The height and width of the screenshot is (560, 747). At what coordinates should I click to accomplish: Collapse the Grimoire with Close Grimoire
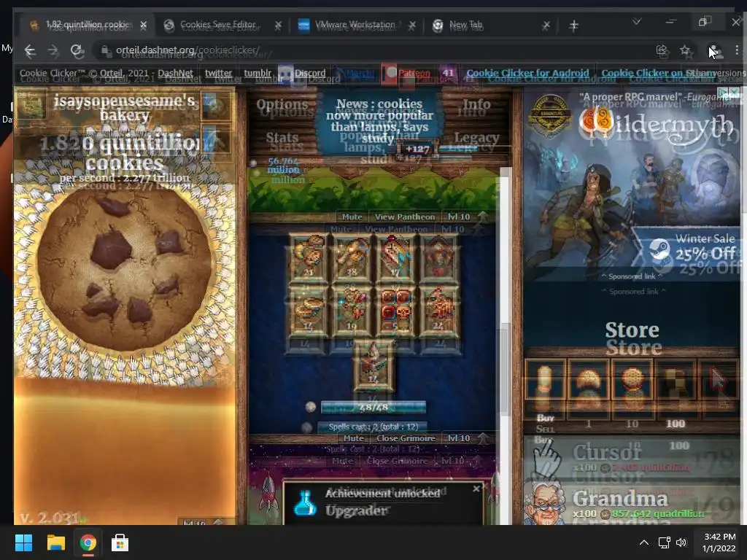pyautogui.click(x=406, y=438)
